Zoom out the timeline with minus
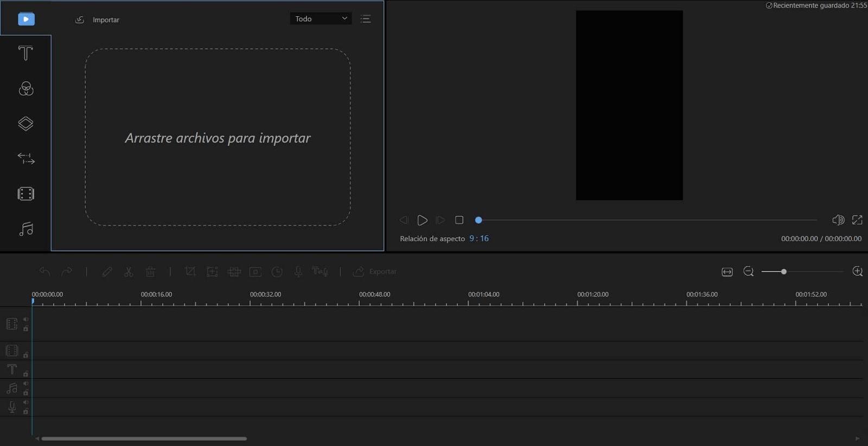The image size is (868, 446). (x=749, y=272)
